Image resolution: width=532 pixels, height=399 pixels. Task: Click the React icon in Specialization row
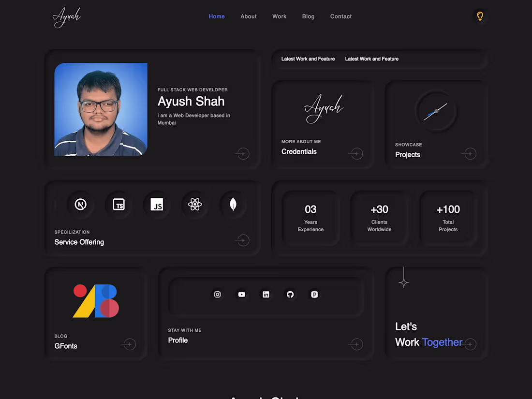pos(195,204)
